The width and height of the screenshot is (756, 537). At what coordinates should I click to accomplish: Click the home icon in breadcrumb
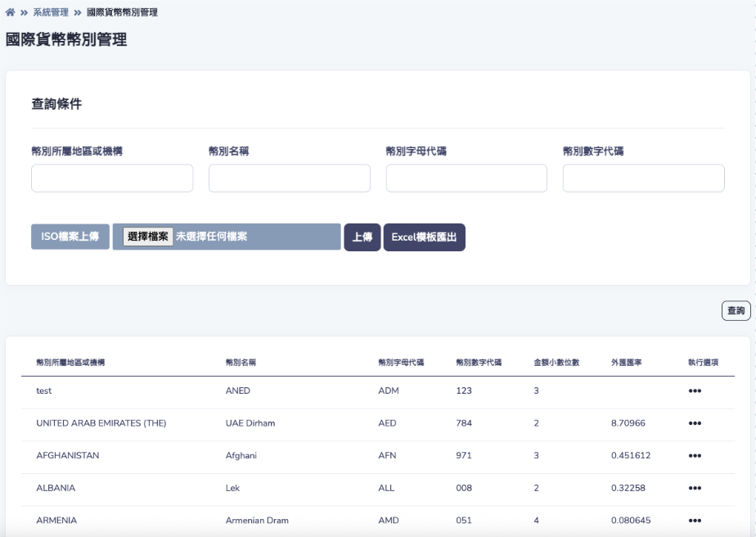10,12
